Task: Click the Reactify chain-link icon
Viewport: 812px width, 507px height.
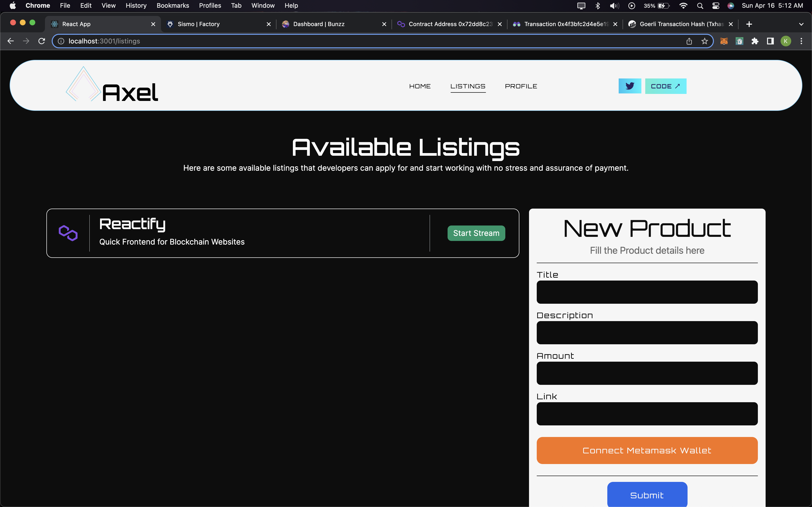Action: (x=68, y=232)
